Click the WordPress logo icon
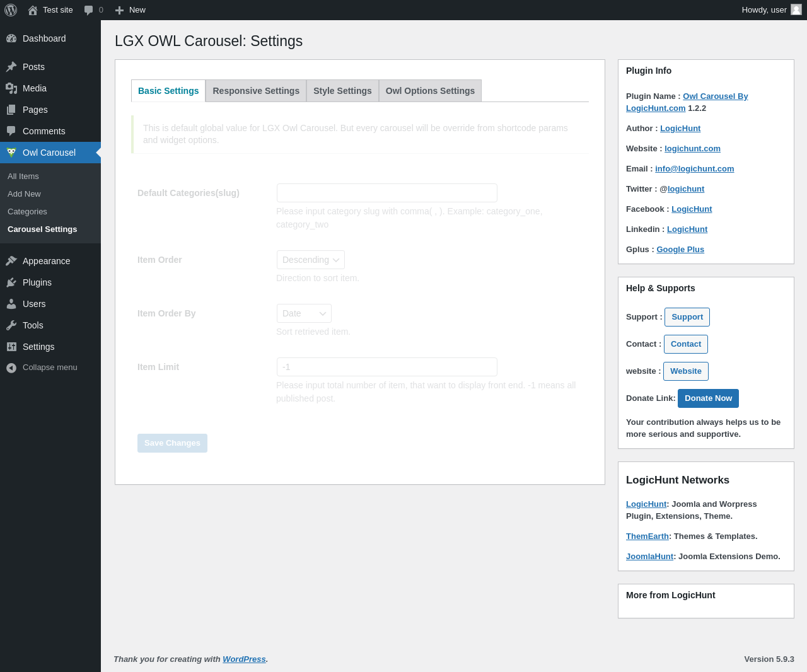 pos(11,10)
